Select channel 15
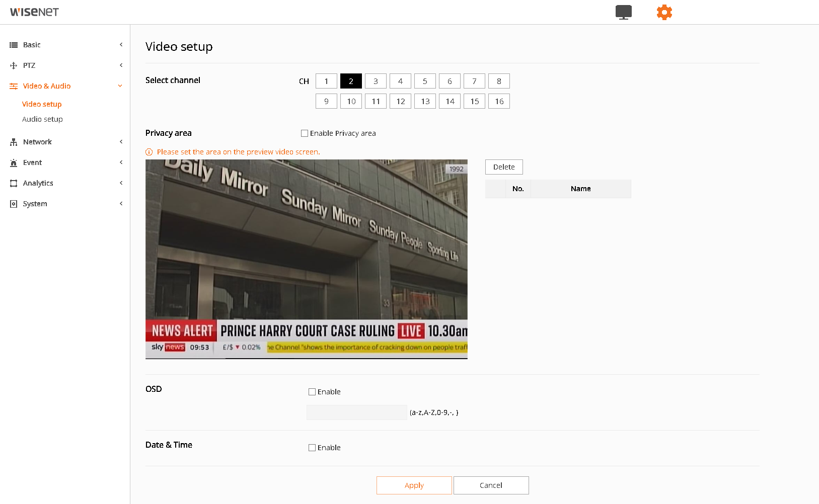 [474, 101]
